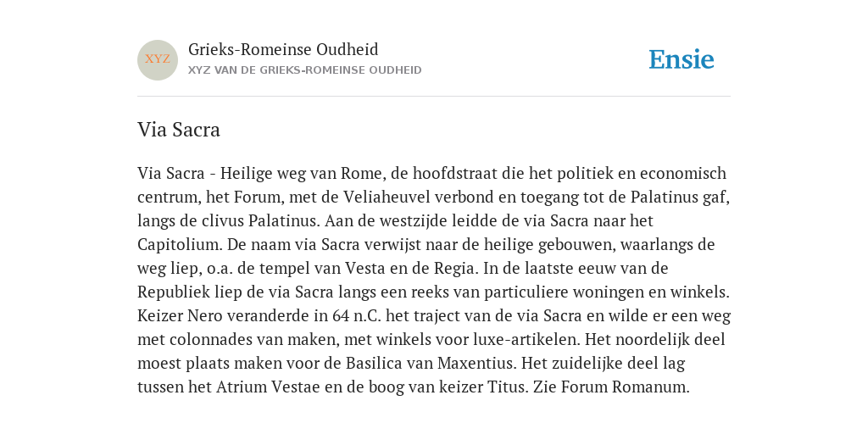Click the Via Sacra article heading
The width and height of the screenshot is (868, 434).
[179, 130]
